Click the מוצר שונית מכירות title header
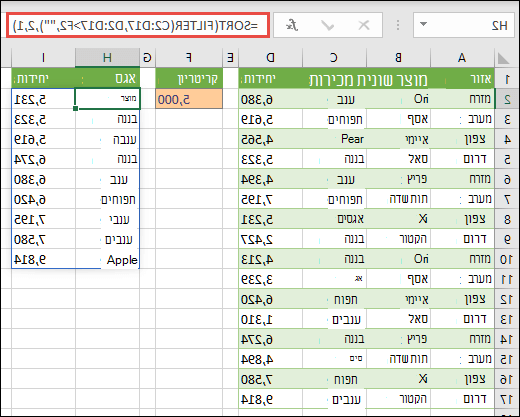Screen dimensions: 520x417 coord(368,79)
